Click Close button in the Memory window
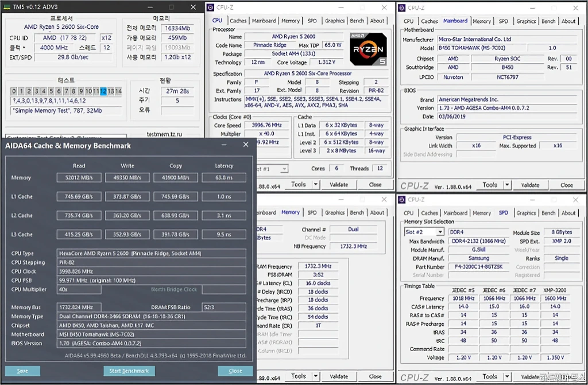The image size is (588, 385). [376, 376]
